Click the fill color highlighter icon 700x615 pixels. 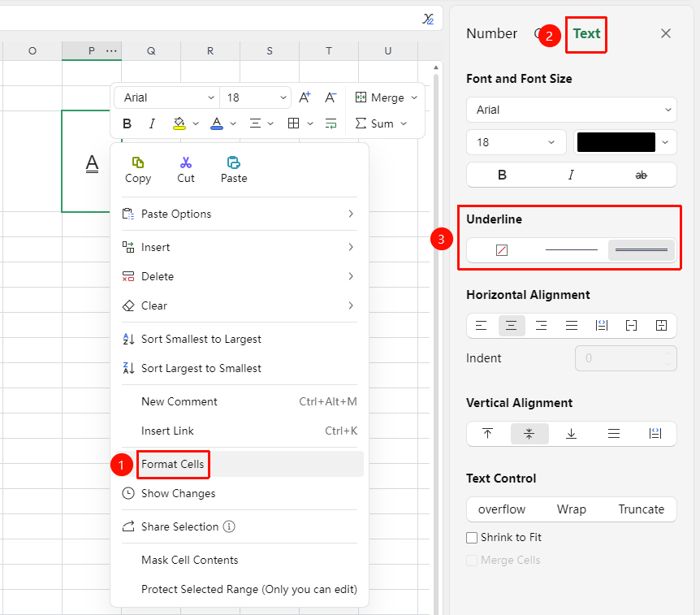pos(179,123)
